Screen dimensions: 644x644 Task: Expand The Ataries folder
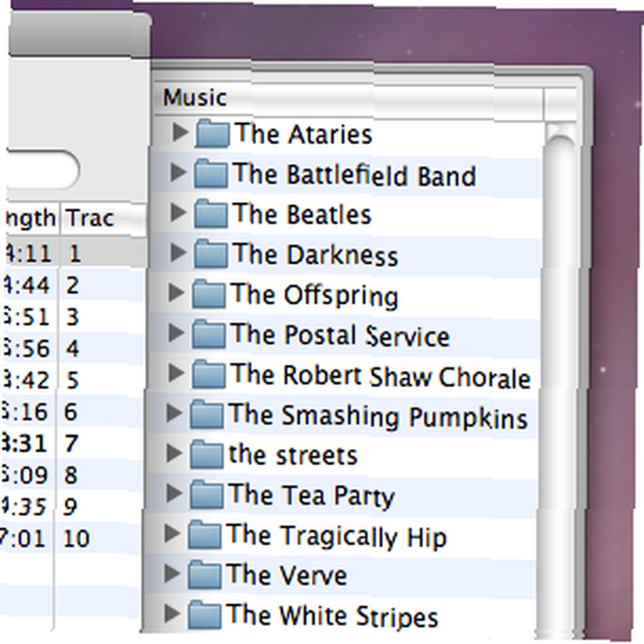[180, 132]
